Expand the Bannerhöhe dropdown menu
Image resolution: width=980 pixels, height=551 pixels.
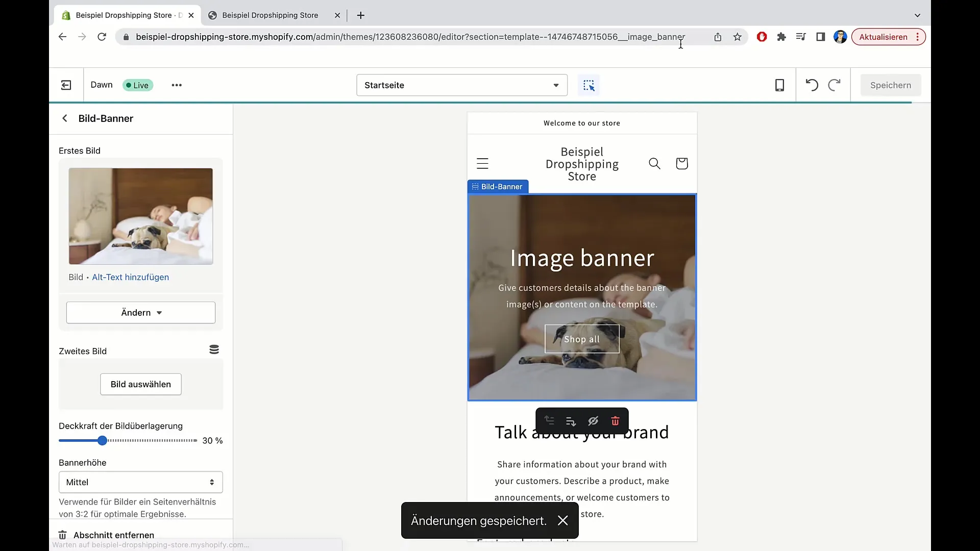pyautogui.click(x=141, y=482)
